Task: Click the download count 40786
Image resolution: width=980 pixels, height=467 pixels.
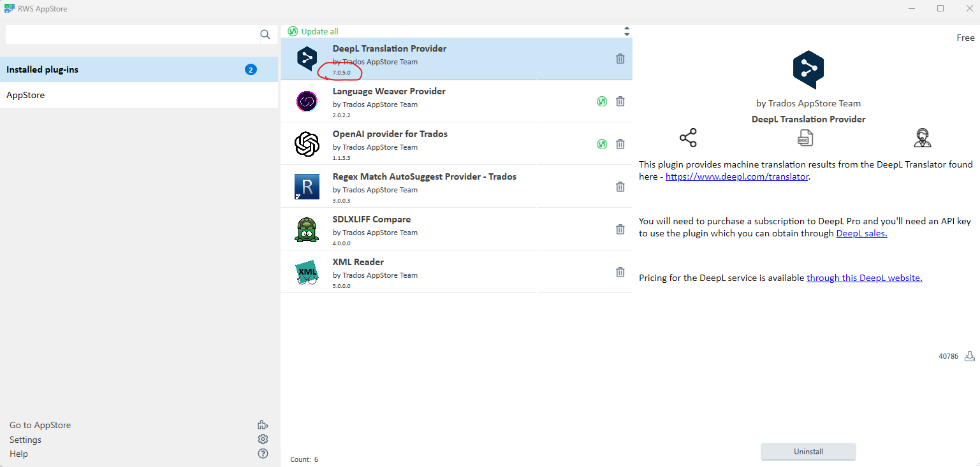Action: pyautogui.click(x=948, y=356)
